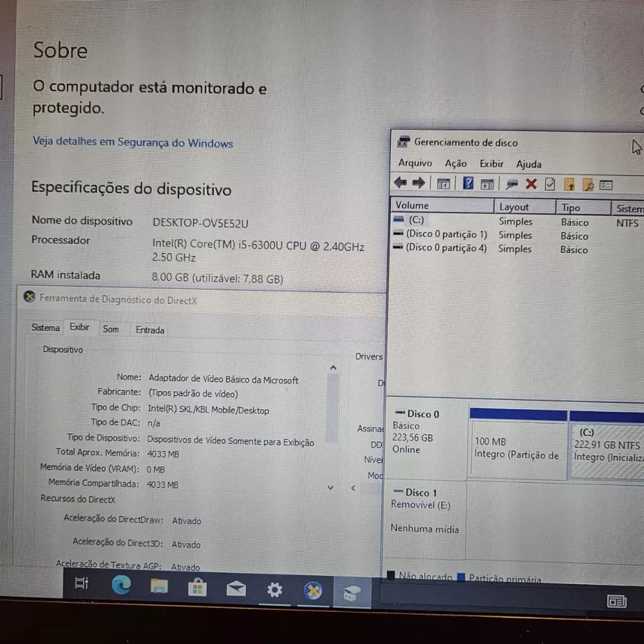Select the Intel(R) SKL/KBL Mobile/Desktop chip text
644x644 pixels.
[209, 410]
